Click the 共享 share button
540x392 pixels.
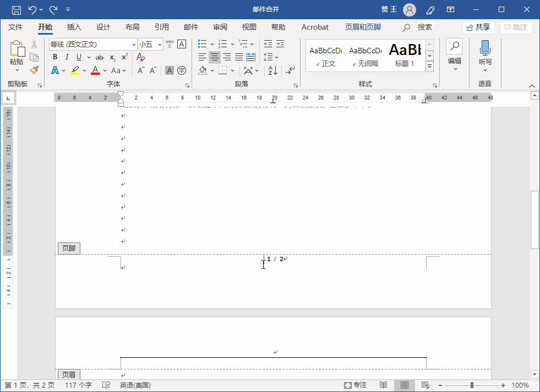click(478, 27)
